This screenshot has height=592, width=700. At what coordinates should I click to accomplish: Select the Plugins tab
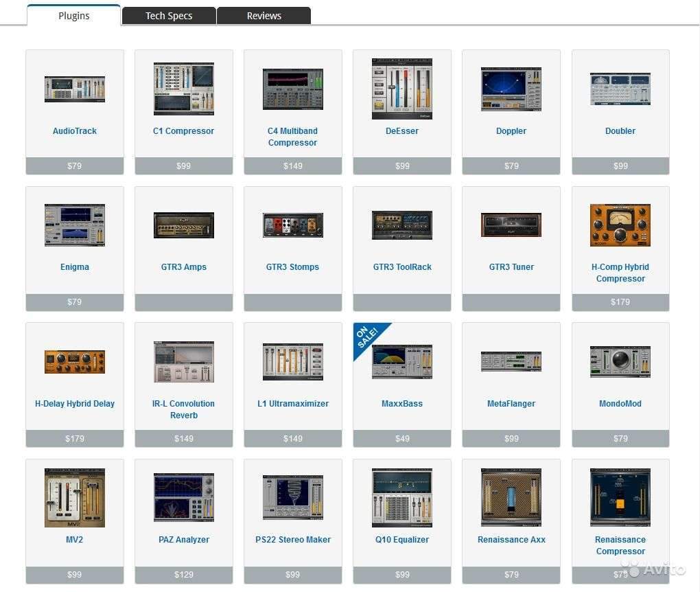pyautogui.click(x=73, y=16)
